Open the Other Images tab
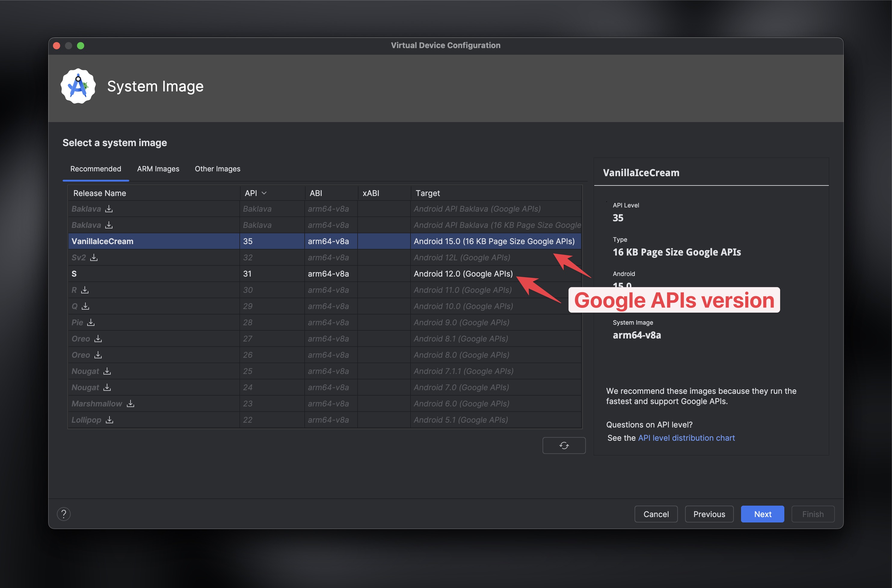 [x=217, y=169]
